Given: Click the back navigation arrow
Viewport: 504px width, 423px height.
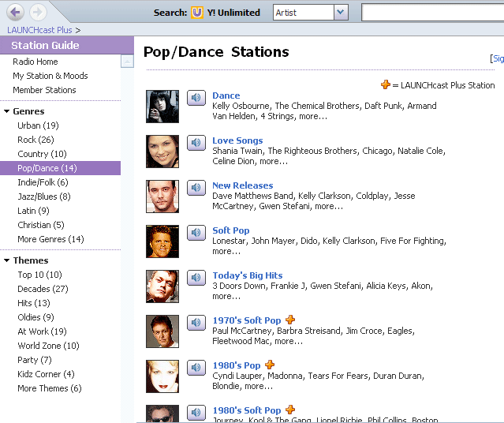Looking at the screenshot, I should (15, 13).
